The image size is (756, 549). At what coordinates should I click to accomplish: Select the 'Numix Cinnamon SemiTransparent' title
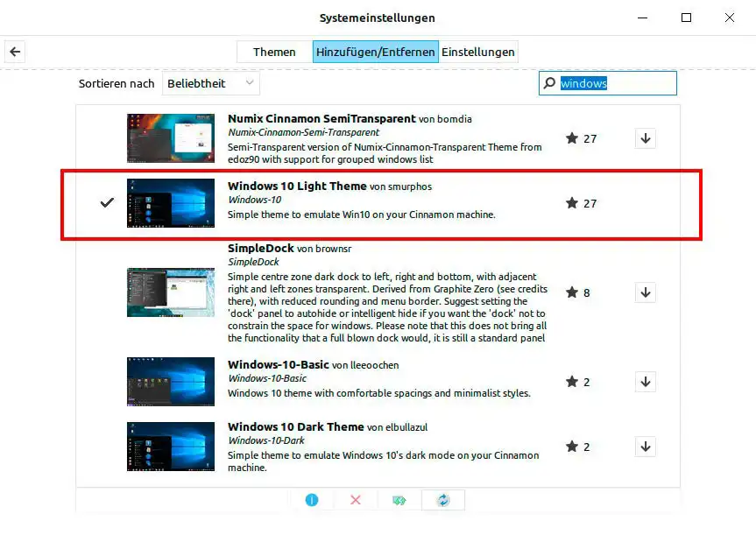pyautogui.click(x=321, y=118)
